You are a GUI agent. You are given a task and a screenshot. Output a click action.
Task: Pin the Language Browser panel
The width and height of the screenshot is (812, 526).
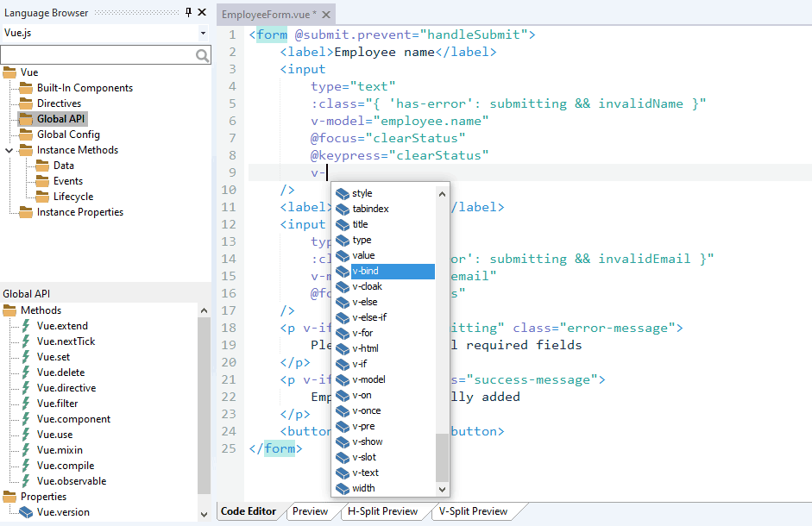(189, 12)
